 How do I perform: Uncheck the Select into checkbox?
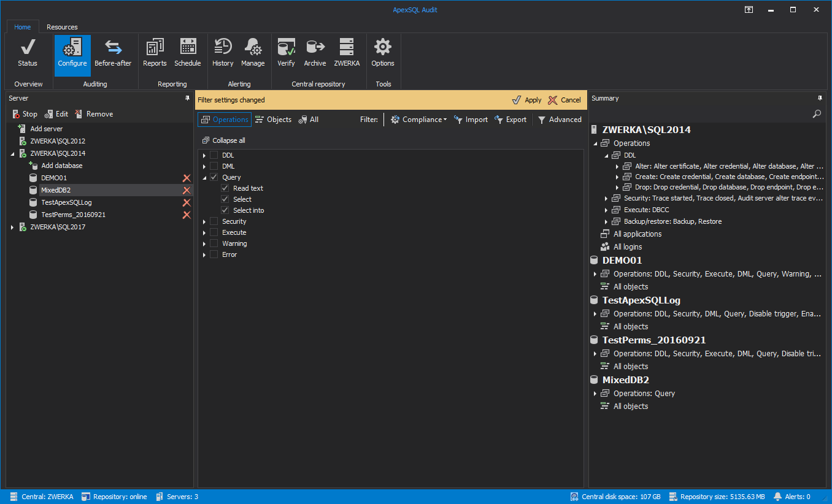(x=225, y=210)
